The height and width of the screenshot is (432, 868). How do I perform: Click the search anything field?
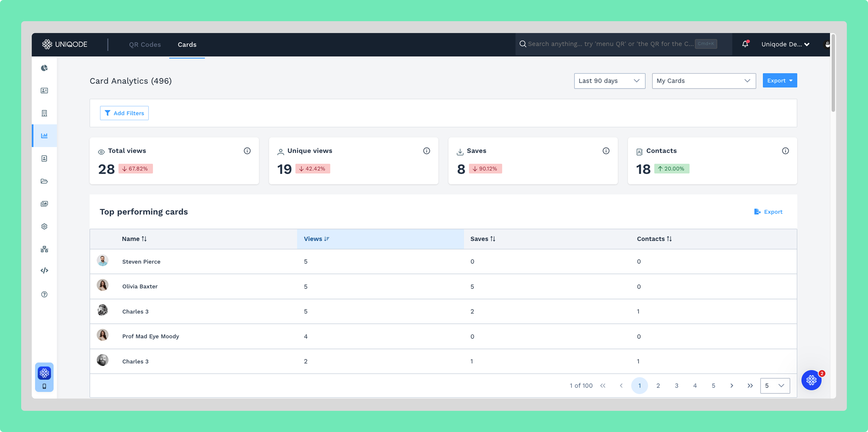(623, 44)
